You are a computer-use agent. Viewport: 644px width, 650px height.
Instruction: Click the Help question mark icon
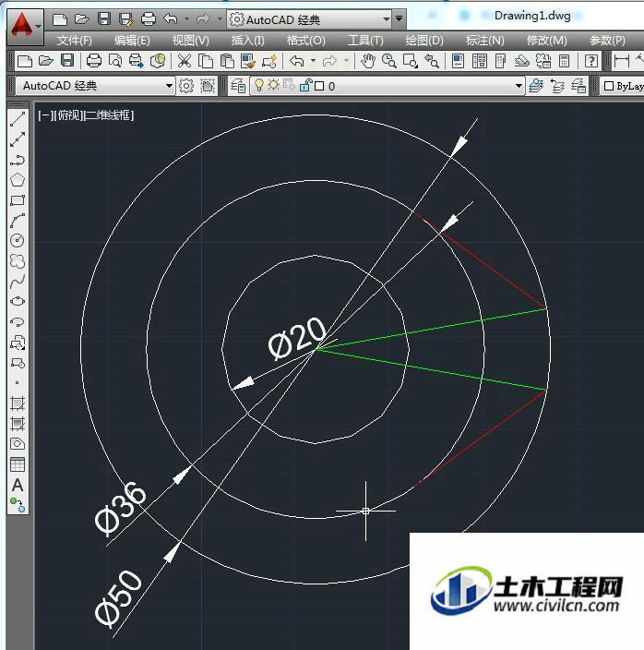(591, 61)
